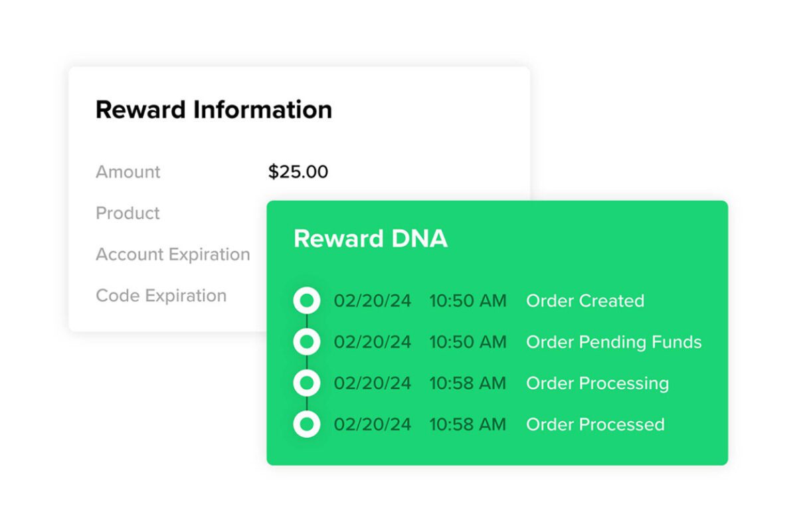The width and height of the screenshot is (797, 532).
Task: Click the 10:58 AM time of Order Processed
Action: 468,424
